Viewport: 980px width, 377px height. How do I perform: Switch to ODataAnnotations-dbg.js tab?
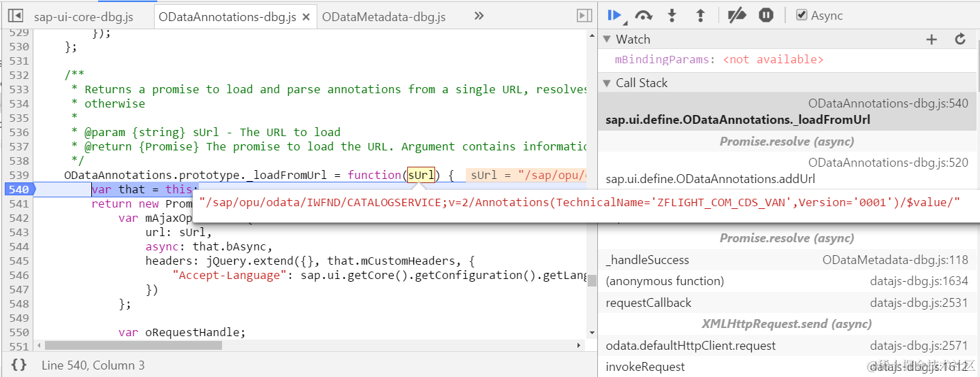pos(227,16)
